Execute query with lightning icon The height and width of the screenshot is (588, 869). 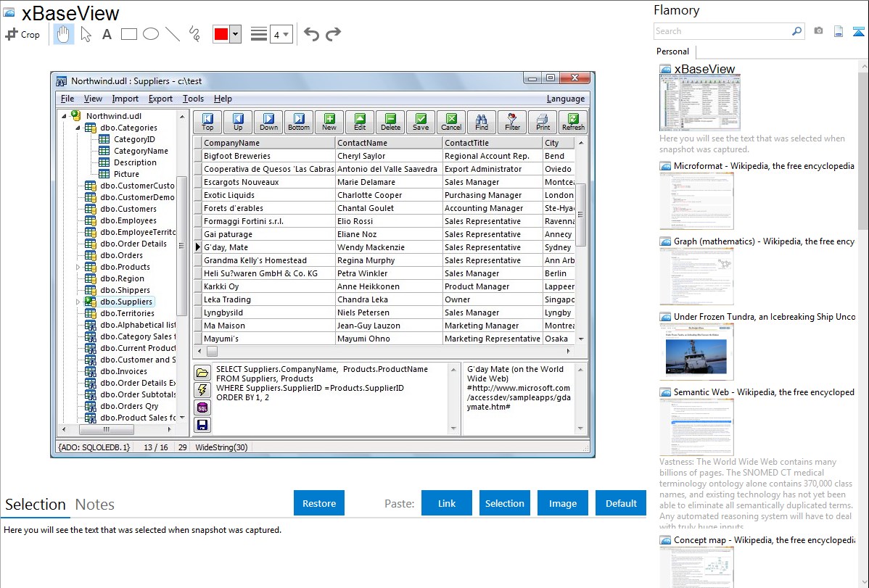click(x=202, y=390)
